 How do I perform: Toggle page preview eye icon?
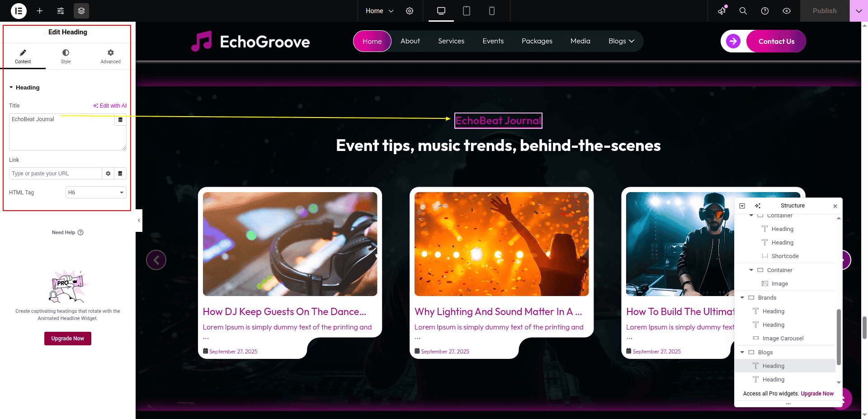pos(787,11)
